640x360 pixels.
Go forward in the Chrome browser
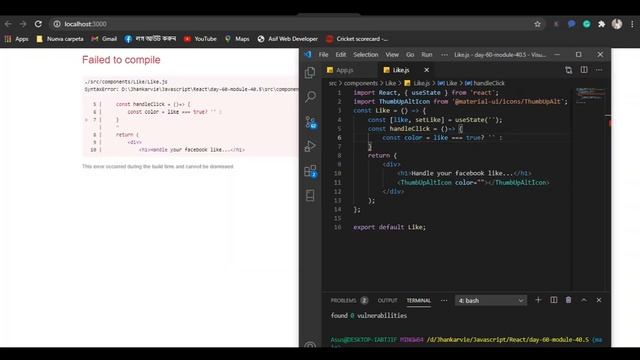pyautogui.click(x=23, y=24)
